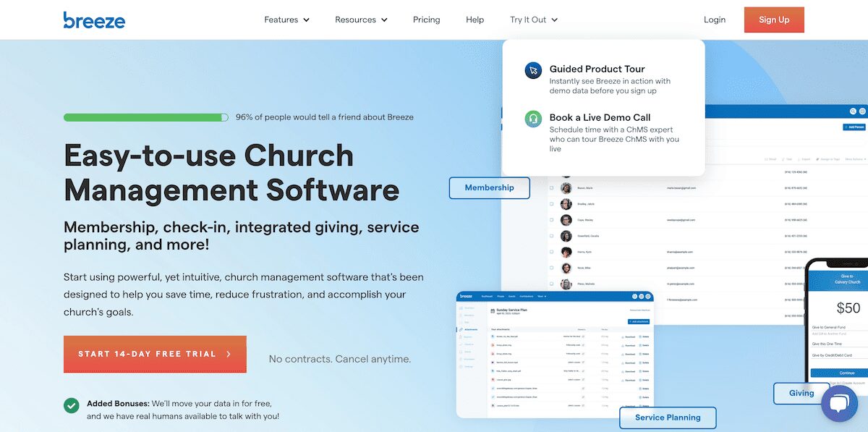Select the checkbox beside Kyra Harris

click(552, 252)
